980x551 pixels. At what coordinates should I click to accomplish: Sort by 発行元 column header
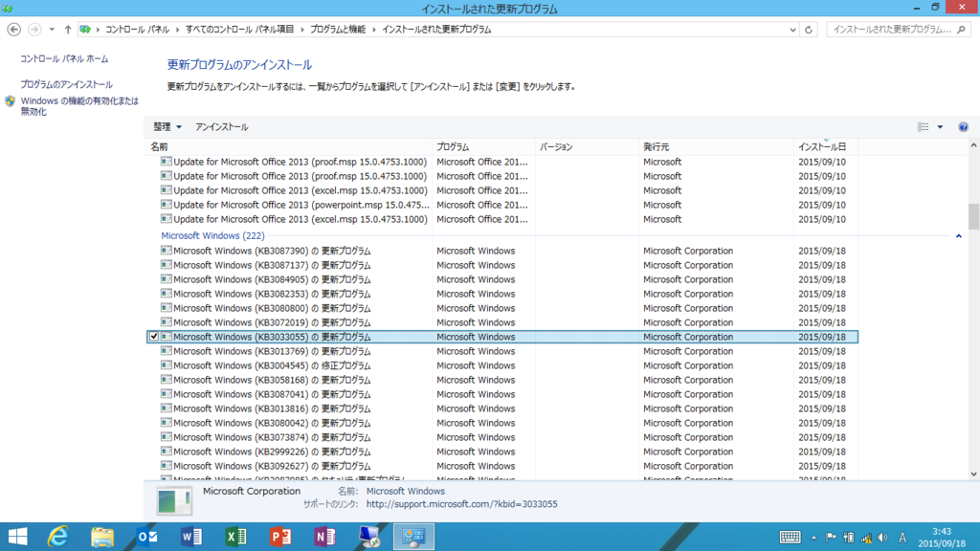click(716, 146)
